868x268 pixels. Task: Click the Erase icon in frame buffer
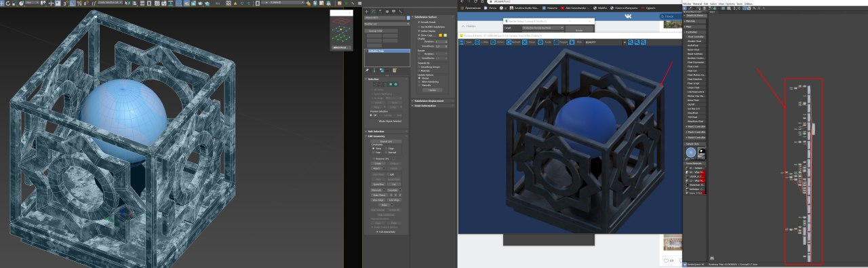pyautogui.click(x=525, y=42)
